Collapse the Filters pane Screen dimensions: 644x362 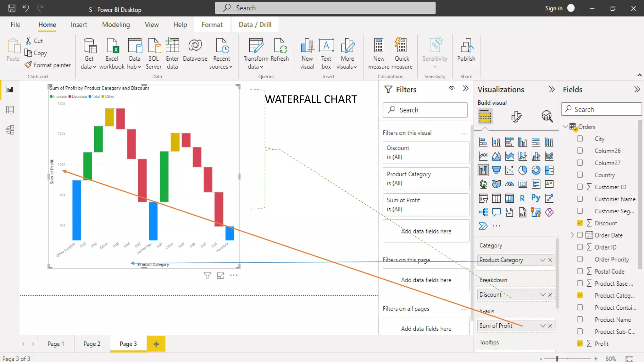point(466,89)
